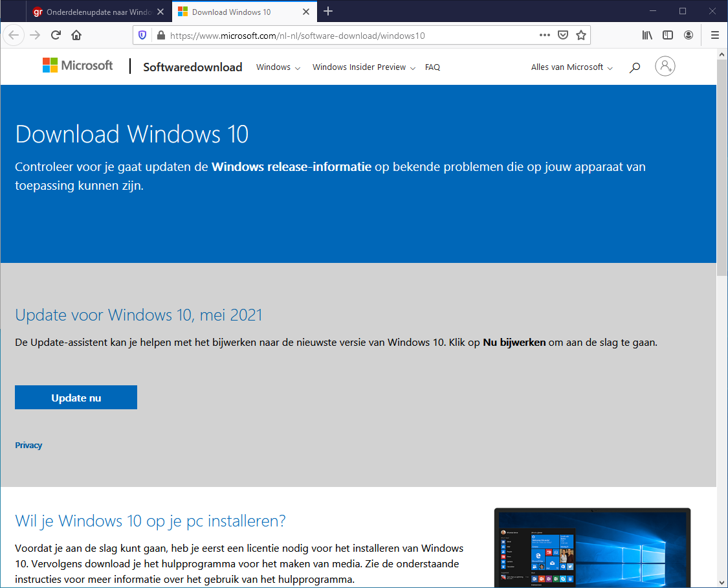Open the FAQ menu item

point(432,67)
